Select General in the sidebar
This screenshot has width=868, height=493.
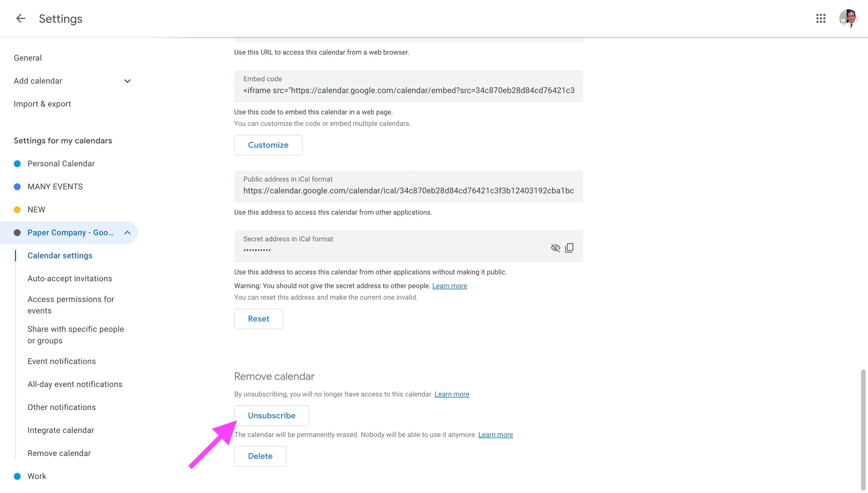(x=28, y=57)
